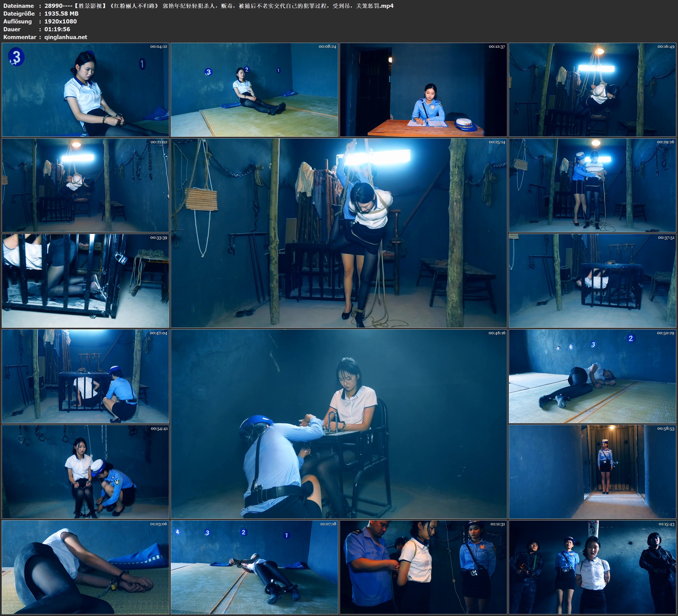Open the thumbnail timestamped 00:16:49

(x=592, y=89)
